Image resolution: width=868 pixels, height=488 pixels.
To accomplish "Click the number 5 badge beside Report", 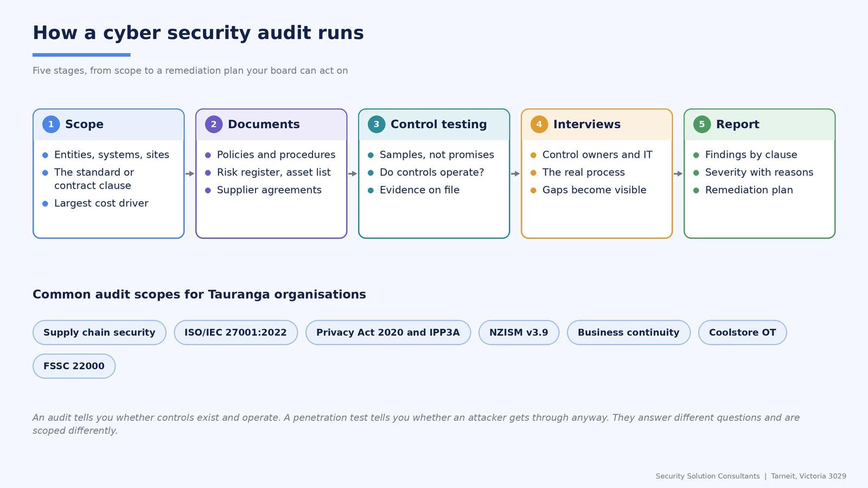I will [x=702, y=124].
